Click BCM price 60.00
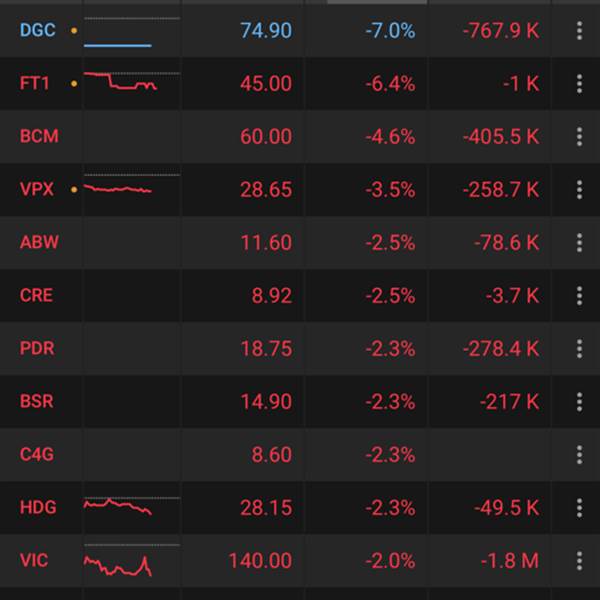Screen dimensions: 600x600 click(x=266, y=137)
